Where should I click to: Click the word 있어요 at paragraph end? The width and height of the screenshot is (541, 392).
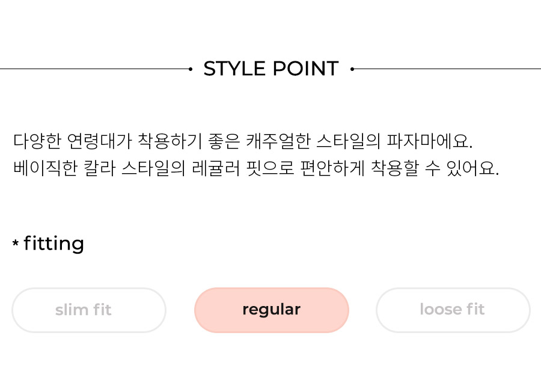[x=472, y=168]
